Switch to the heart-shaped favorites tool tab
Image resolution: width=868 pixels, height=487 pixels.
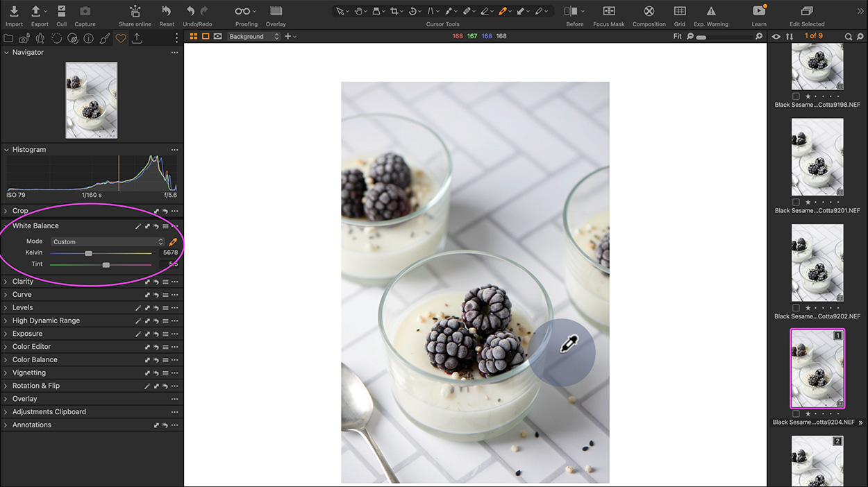tap(120, 38)
